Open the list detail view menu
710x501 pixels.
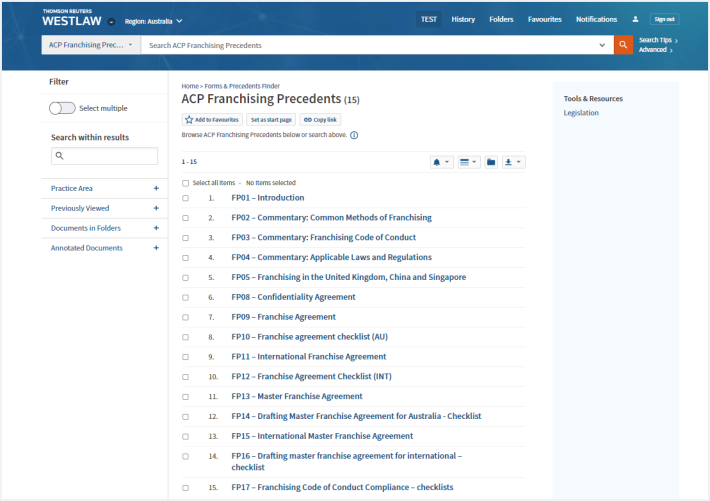point(468,162)
